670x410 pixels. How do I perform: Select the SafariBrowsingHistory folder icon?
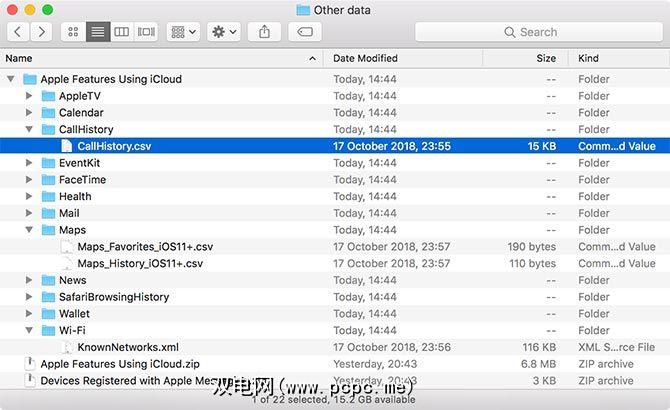[48, 297]
